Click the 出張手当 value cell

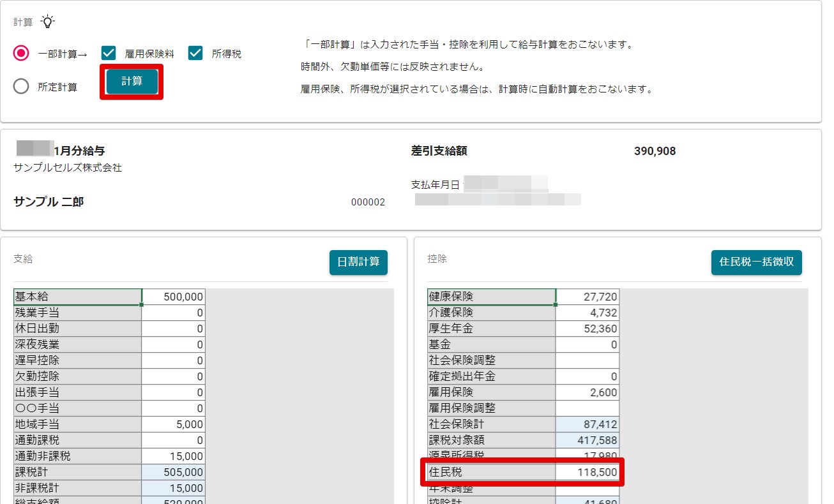coord(173,392)
